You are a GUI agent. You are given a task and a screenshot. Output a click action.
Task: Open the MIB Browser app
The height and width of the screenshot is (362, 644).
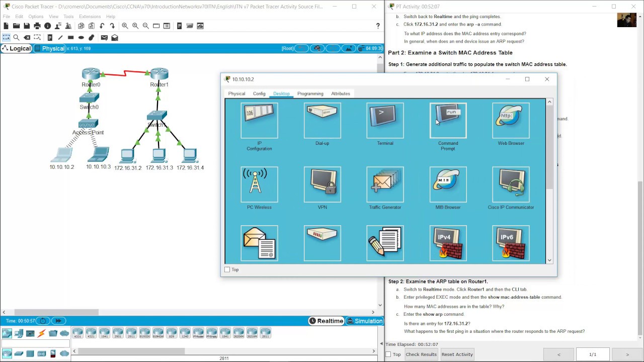coord(448,185)
